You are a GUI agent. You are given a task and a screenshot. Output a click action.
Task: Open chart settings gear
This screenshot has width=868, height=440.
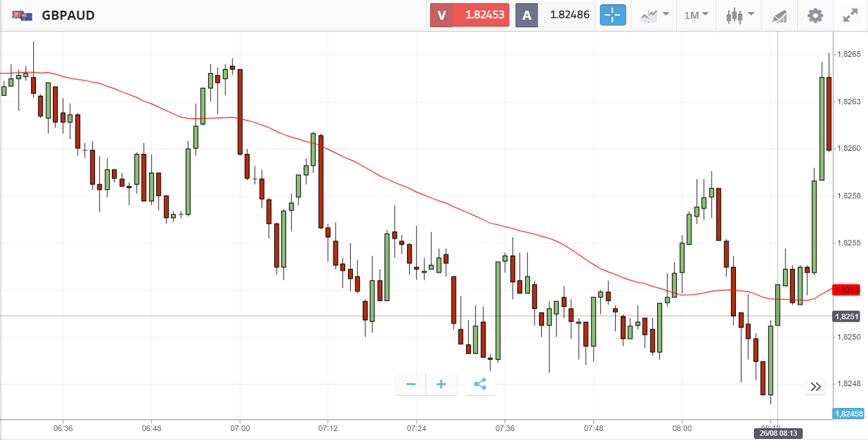(815, 15)
